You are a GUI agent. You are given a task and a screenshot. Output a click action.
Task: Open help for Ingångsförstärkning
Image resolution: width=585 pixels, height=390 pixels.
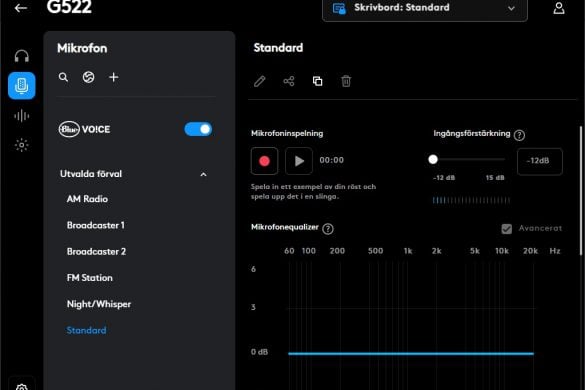click(519, 135)
